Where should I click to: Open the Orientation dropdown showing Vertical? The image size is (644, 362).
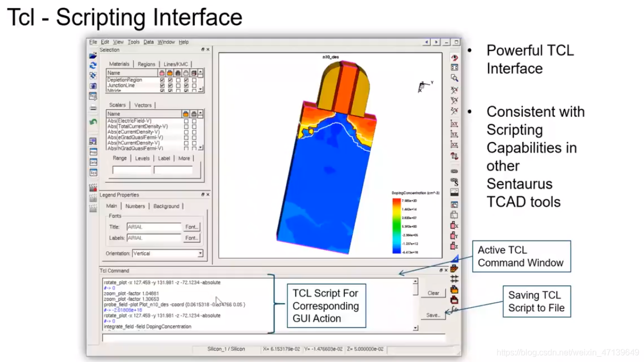click(x=167, y=253)
